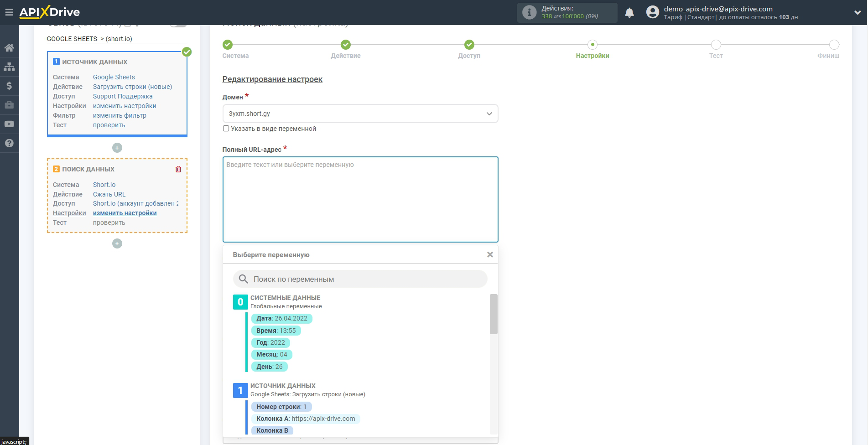This screenshot has width=868, height=445.
Task: Insert the Колонка B variable
Action: pos(272,430)
